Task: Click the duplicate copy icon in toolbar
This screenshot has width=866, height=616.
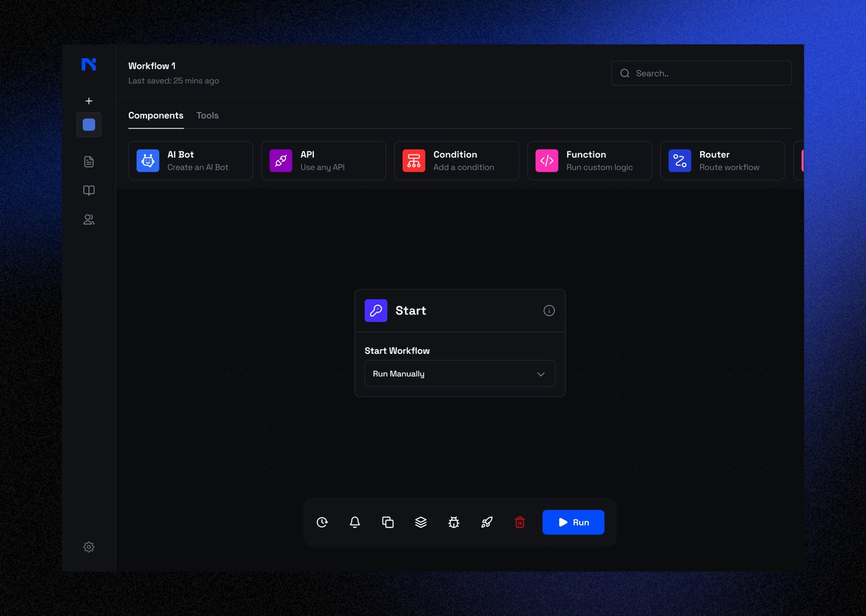Action: 388,522
